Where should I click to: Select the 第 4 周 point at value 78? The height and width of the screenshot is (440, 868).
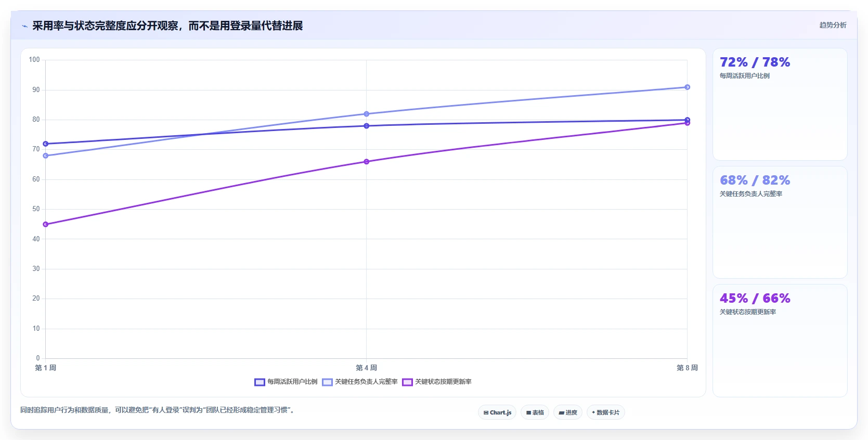pyautogui.click(x=367, y=126)
